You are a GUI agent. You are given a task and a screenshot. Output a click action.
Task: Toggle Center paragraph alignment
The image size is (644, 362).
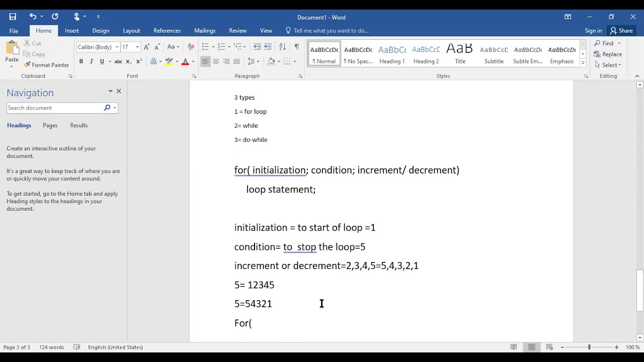click(x=216, y=61)
